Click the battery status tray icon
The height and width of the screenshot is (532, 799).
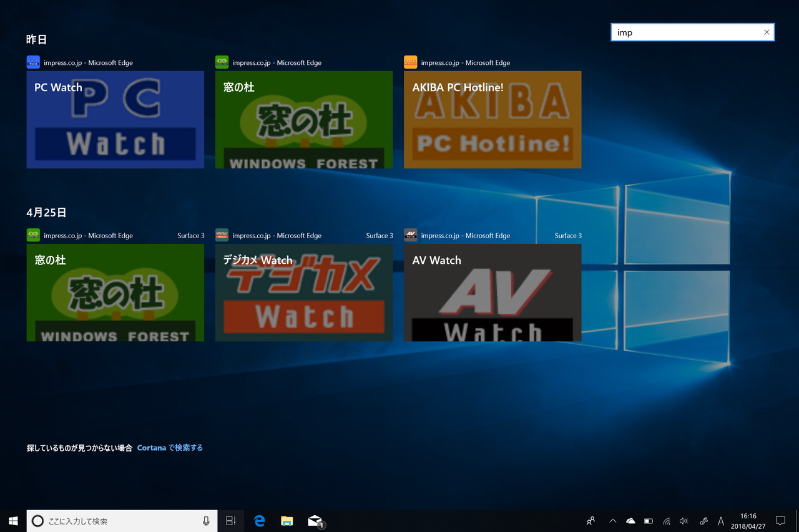(x=649, y=521)
